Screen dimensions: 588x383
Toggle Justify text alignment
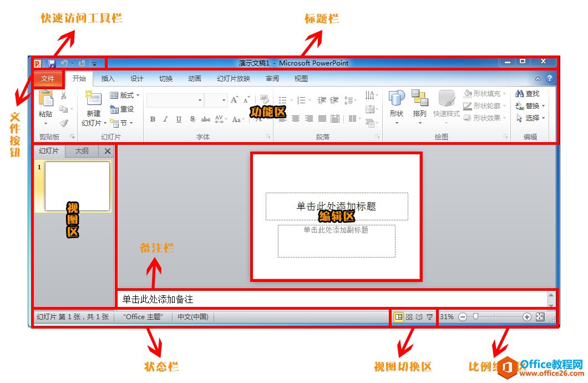(x=322, y=119)
